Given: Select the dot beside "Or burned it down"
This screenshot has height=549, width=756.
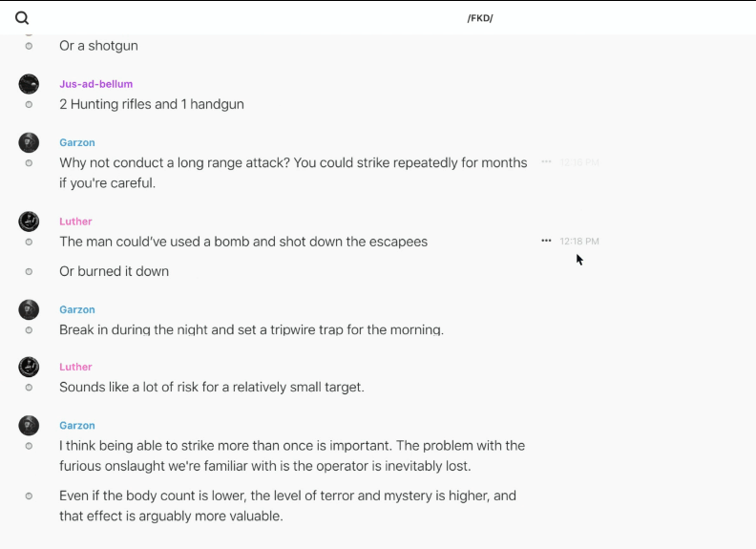Looking at the screenshot, I should (29, 271).
